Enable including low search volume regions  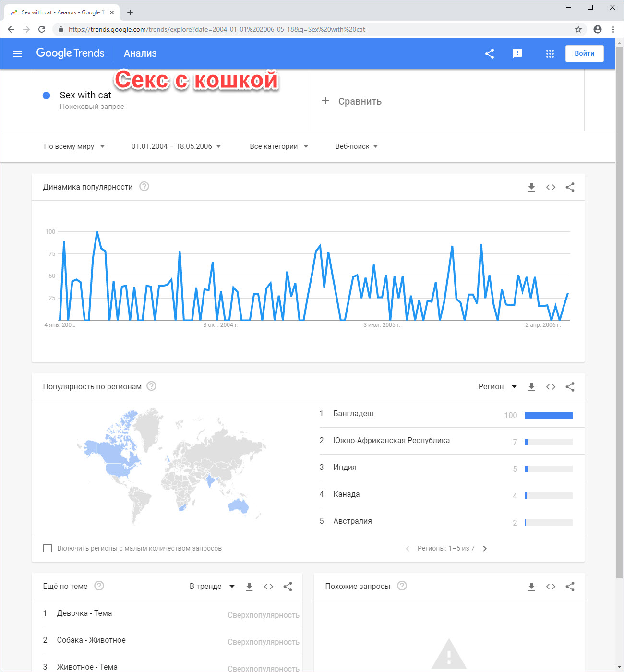tap(48, 548)
